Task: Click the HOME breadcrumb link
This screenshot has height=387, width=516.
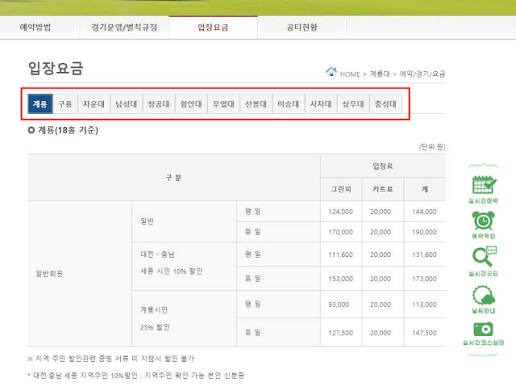Action: point(350,74)
